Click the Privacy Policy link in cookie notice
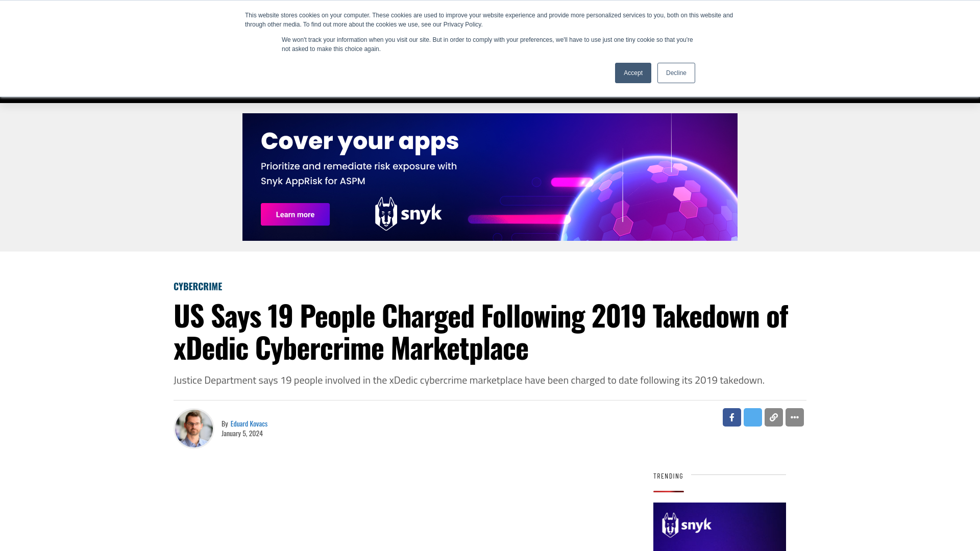Screen dimensions: 980x551 462,24
